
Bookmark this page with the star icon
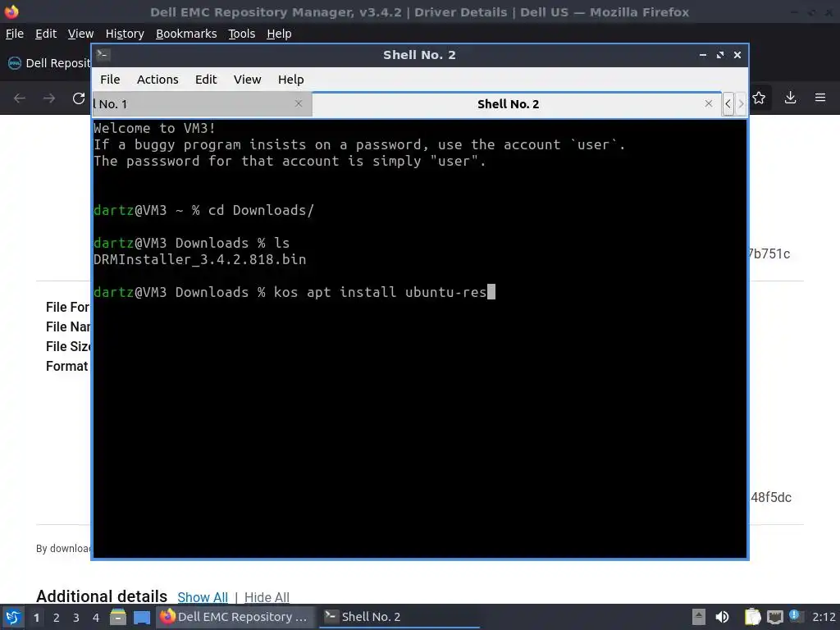click(x=759, y=98)
